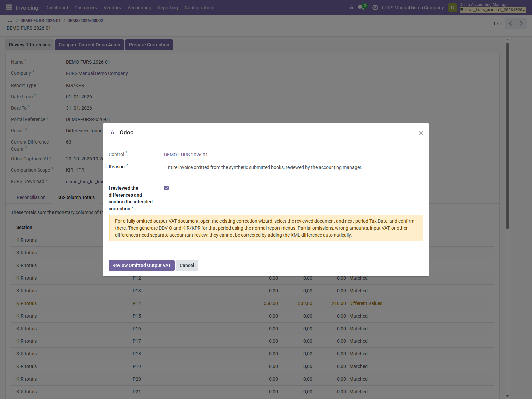Click Review Omitted Output VAT button
The image size is (532, 399).
[x=141, y=265]
